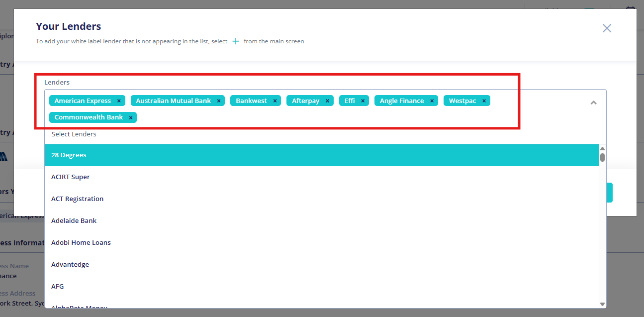Image resolution: width=644 pixels, height=317 pixels.
Task: Pick AFG from the lender options
Action: pyautogui.click(x=321, y=287)
